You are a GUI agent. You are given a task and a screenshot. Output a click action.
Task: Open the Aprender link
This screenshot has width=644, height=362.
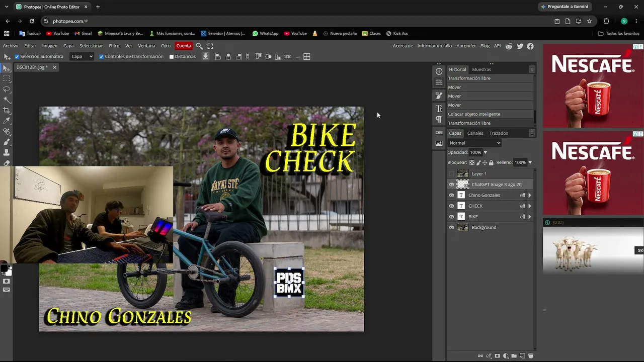coord(466,46)
